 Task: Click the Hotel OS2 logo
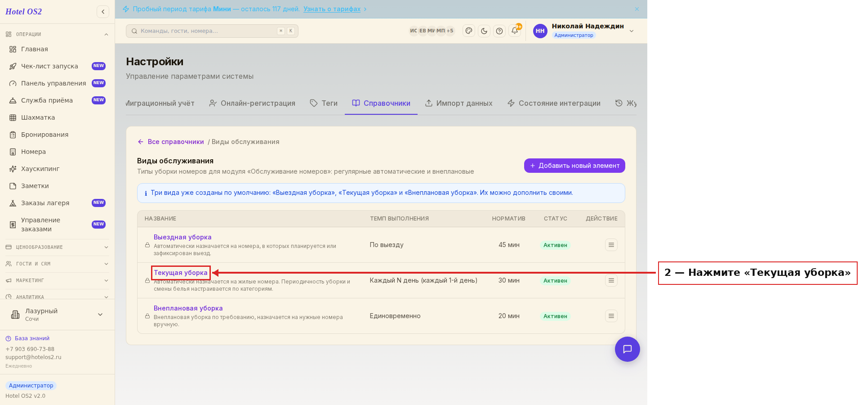click(x=24, y=12)
